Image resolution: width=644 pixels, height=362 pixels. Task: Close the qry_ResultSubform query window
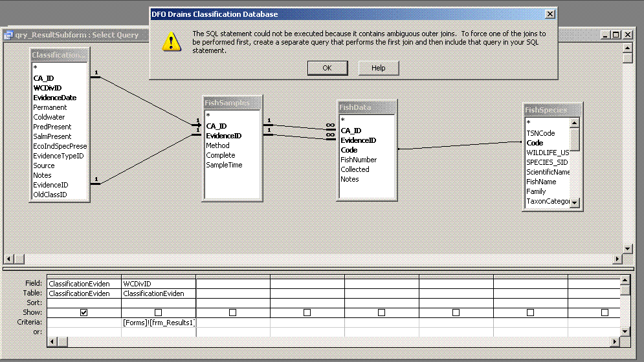click(x=628, y=35)
